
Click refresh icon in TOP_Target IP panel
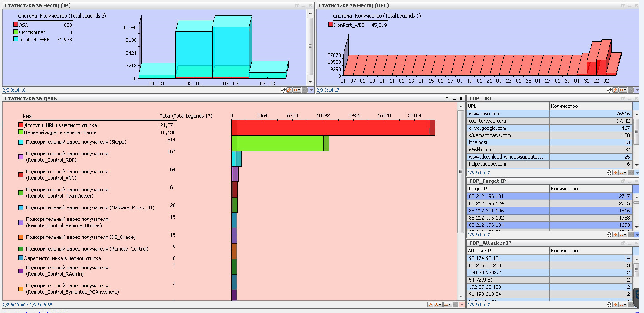(609, 234)
